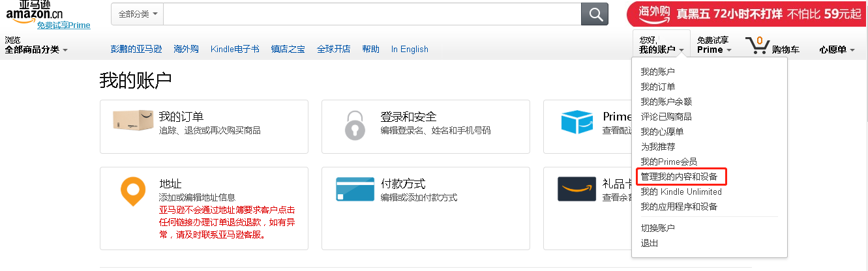Open the 登录和安全 card title
This screenshot has height=271, width=868.
[x=408, y=117]
